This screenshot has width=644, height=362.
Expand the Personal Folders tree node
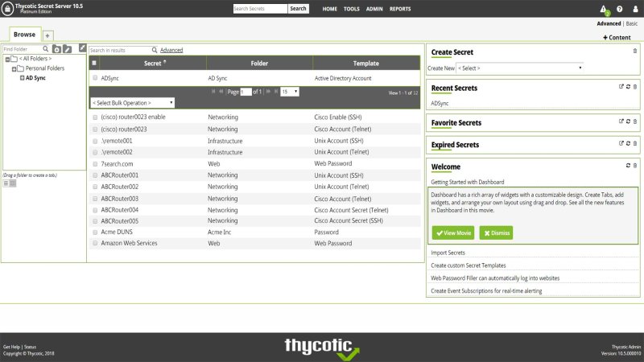[14, 69]
